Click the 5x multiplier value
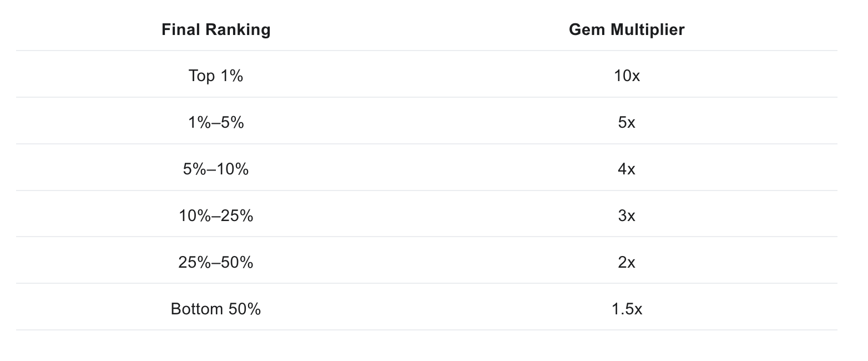 pyautogui.click(x=627, y=122)
